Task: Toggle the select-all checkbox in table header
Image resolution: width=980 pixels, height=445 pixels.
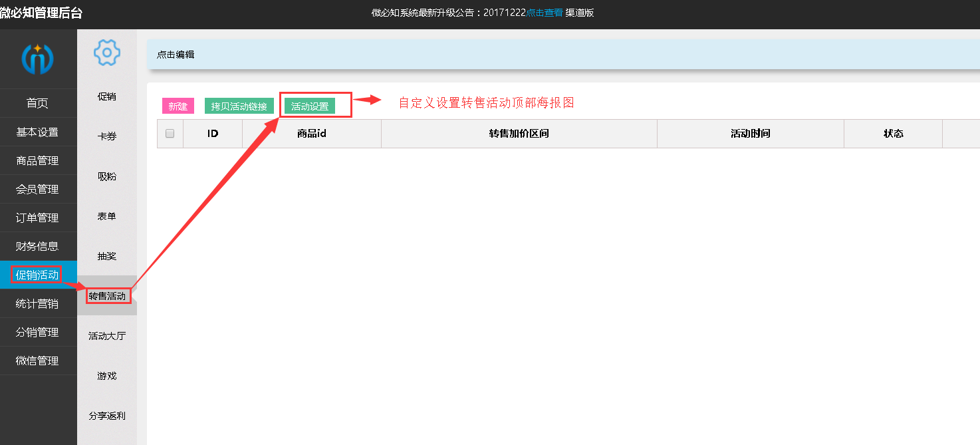Action: (170, 134)
